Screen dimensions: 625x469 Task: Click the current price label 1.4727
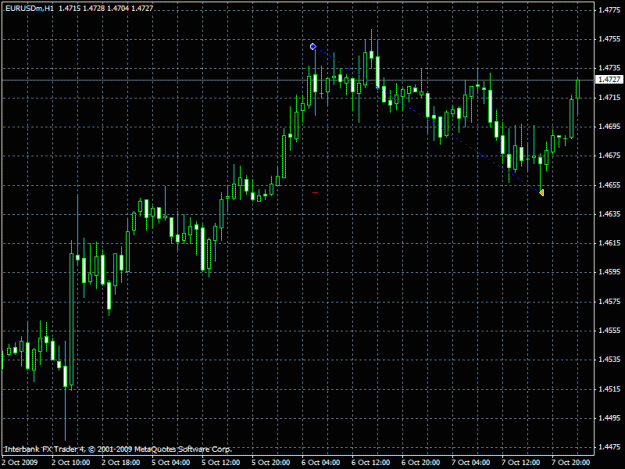(x=609, y=80)
